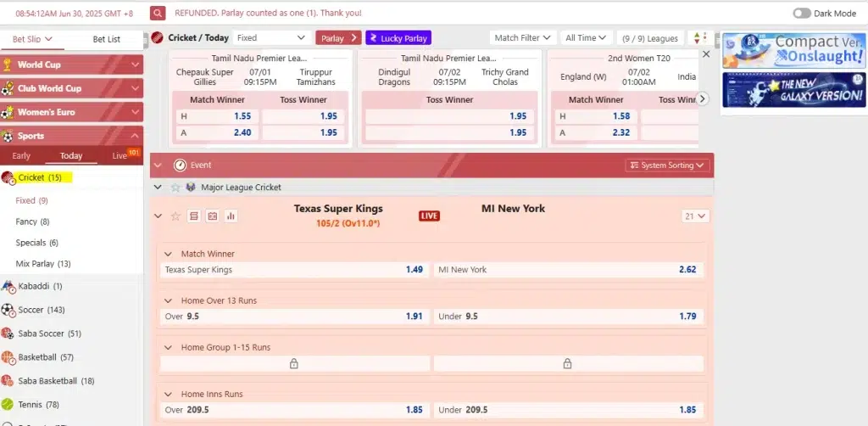Collapse the Sports section
Image resolution: width=868 pixels, height=426 pixels.
click(x=72, y=136)
